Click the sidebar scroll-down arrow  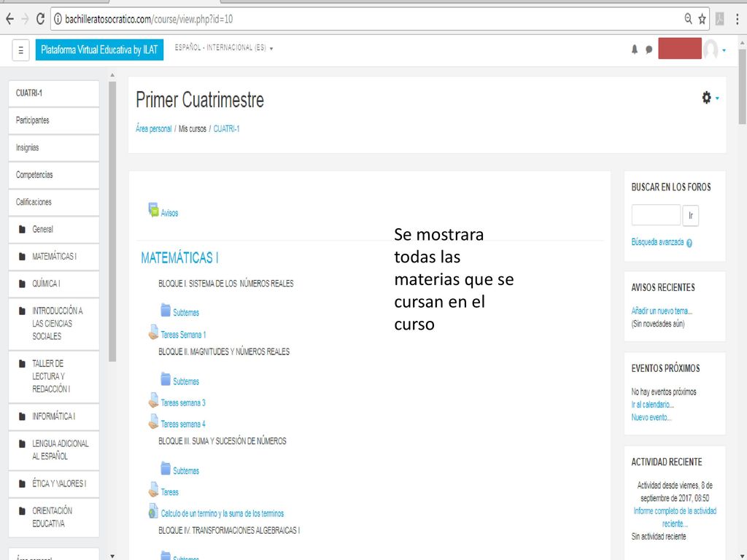click(112, 556)
